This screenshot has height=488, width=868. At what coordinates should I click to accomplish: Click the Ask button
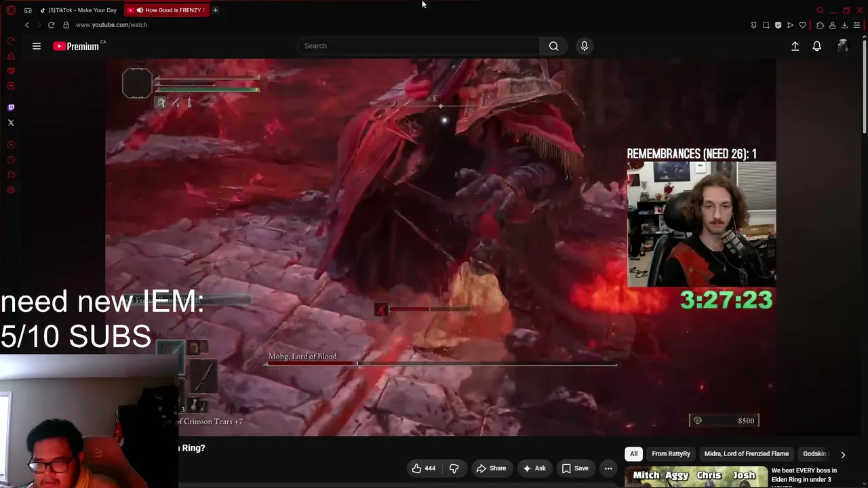pos(534,468)
